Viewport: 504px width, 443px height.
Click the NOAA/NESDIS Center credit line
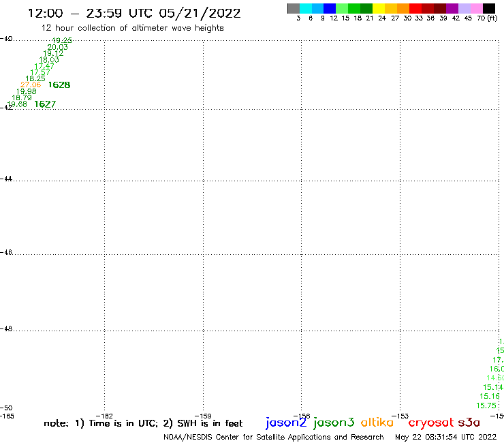point(274,438)
